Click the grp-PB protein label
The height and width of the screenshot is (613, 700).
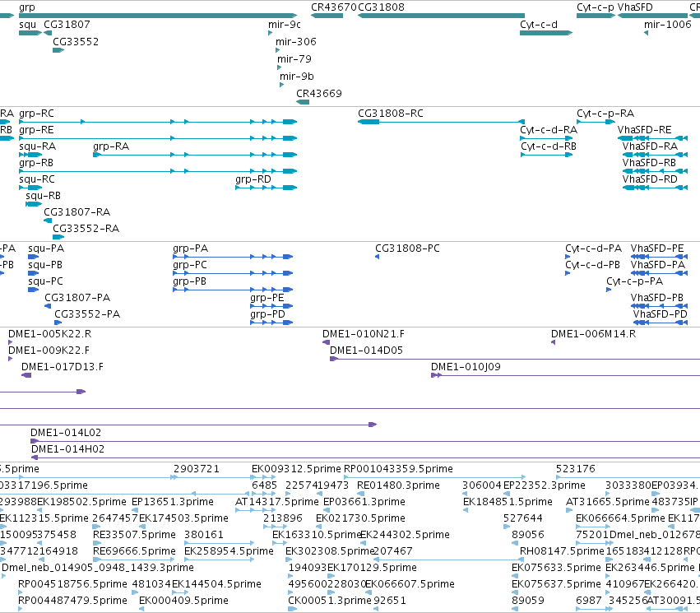[190, 281]
